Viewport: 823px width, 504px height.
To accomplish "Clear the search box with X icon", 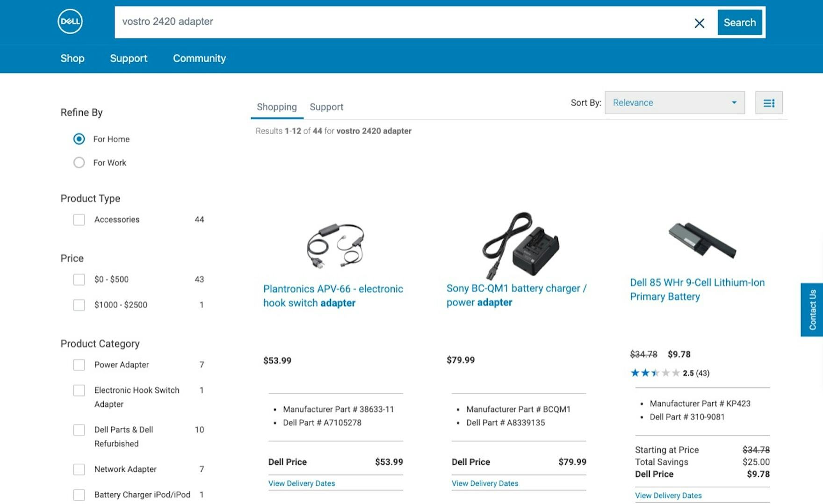I will (699, 23).
